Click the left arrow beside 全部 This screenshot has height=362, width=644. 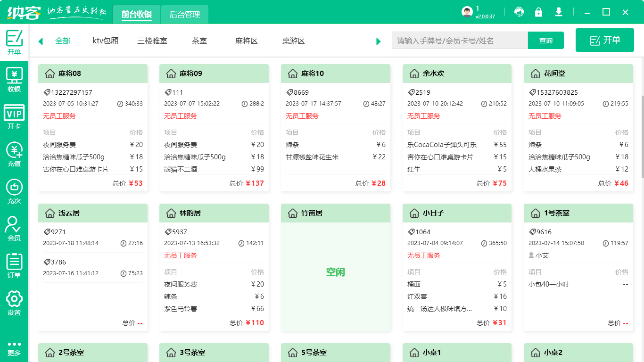(x=41, y=41)
